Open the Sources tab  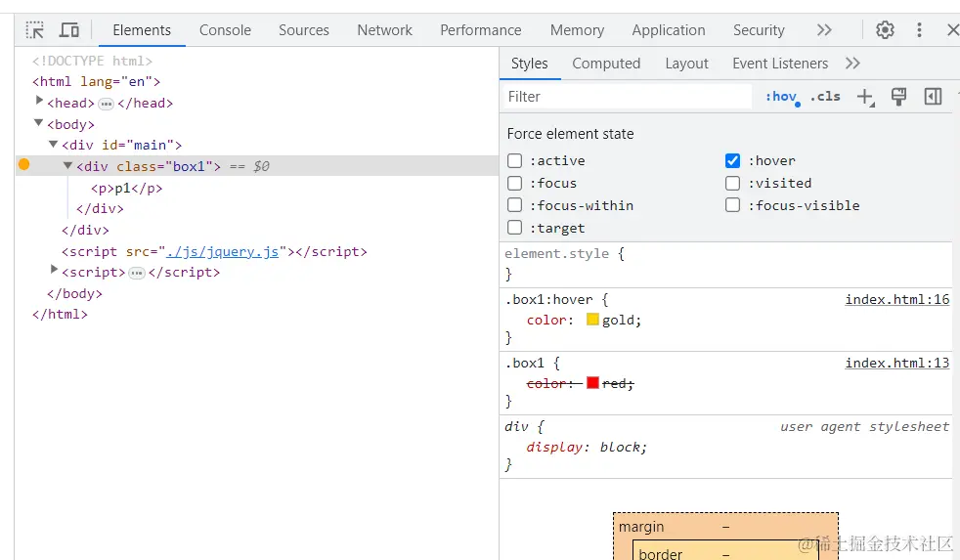coord(304,30)
